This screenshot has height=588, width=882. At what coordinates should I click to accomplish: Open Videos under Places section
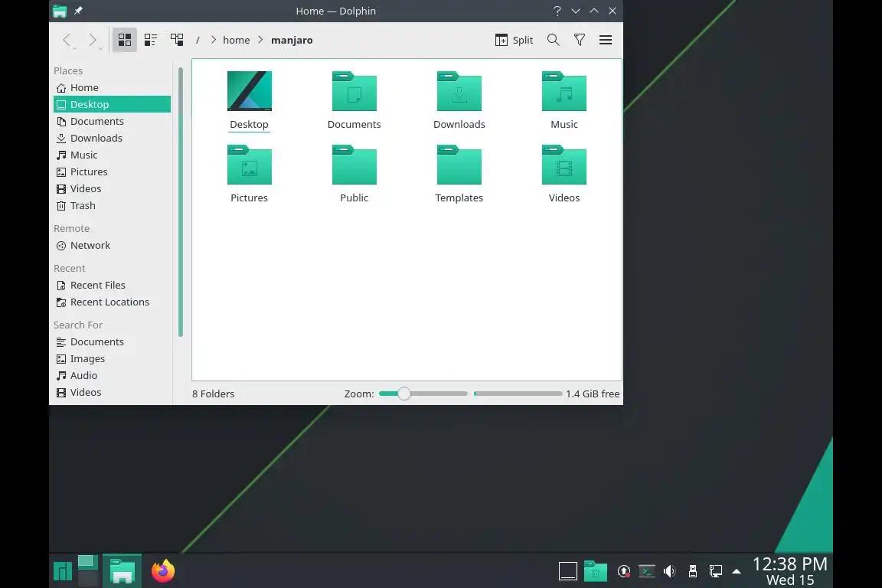pyautogui.click(x=112, y=189)
